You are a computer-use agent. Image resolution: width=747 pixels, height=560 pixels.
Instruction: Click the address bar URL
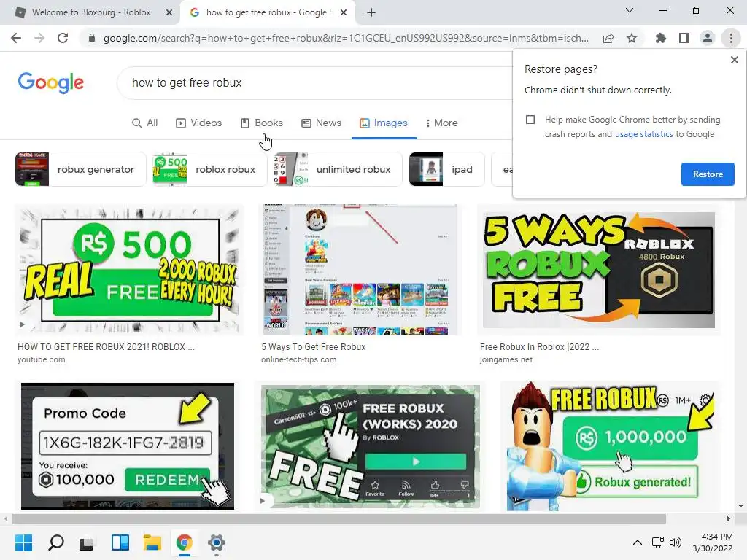pyautogui.click(x=345, y=38)
